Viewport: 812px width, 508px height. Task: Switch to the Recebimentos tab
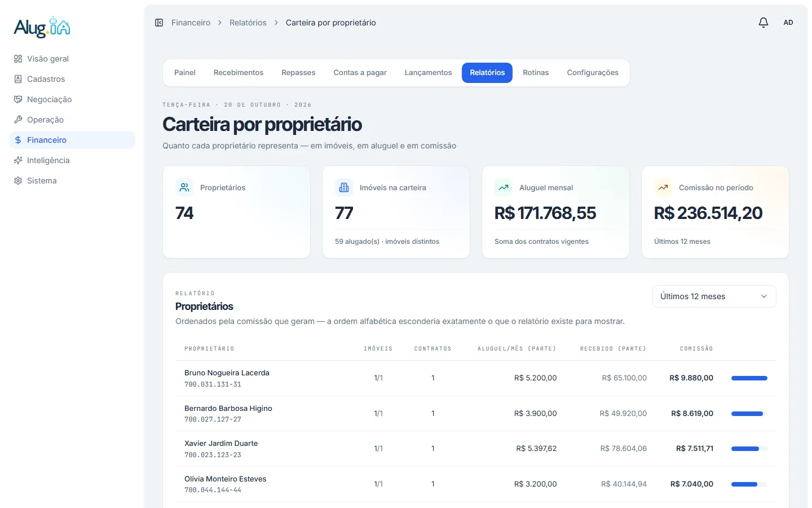(x=239, y=73)
